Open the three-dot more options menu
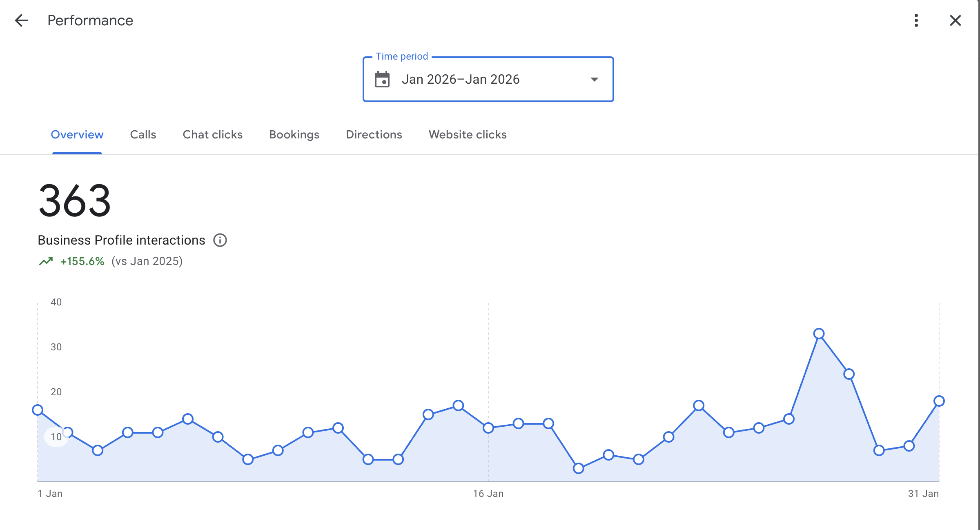 point(916,20)
